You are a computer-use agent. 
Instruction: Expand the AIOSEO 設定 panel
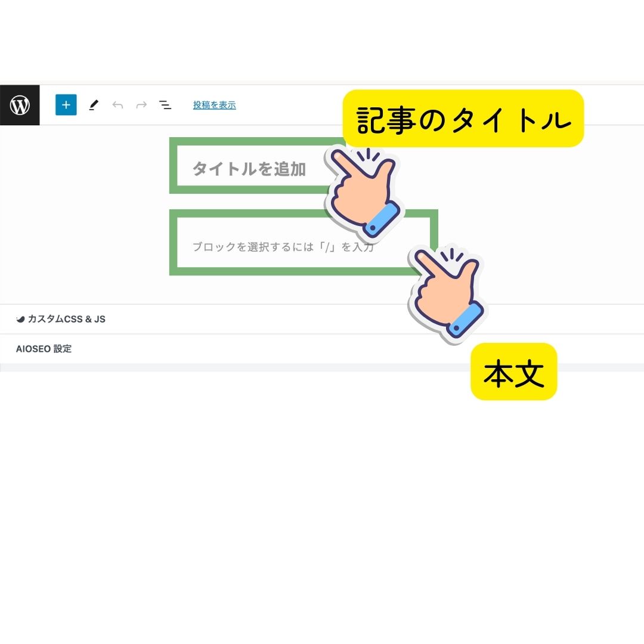coord(322,349)
